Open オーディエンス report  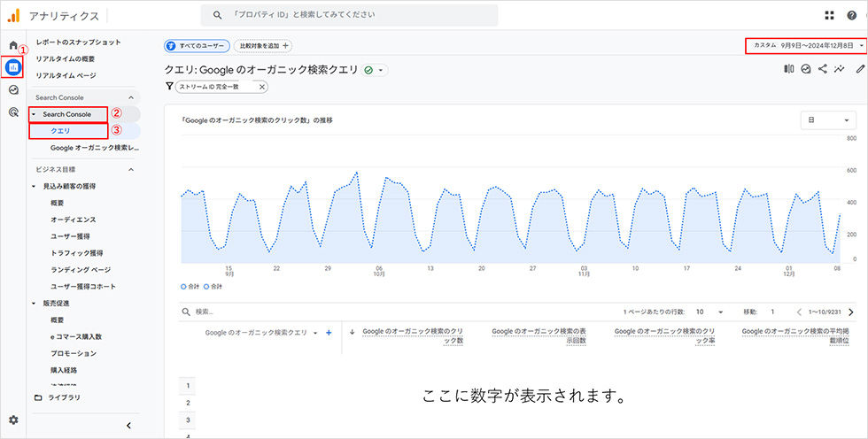(73, 219)
